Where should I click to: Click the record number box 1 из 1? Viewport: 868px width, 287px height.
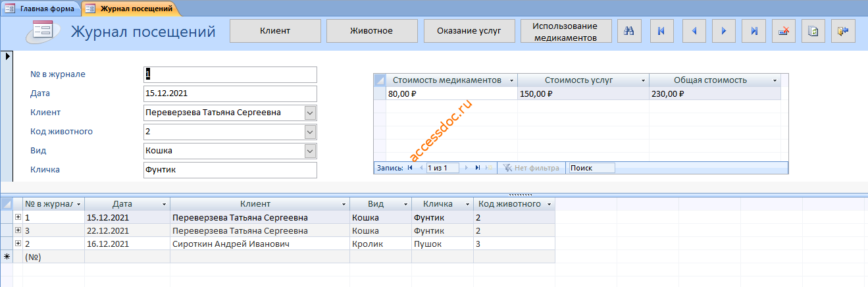tap(444, 168)
